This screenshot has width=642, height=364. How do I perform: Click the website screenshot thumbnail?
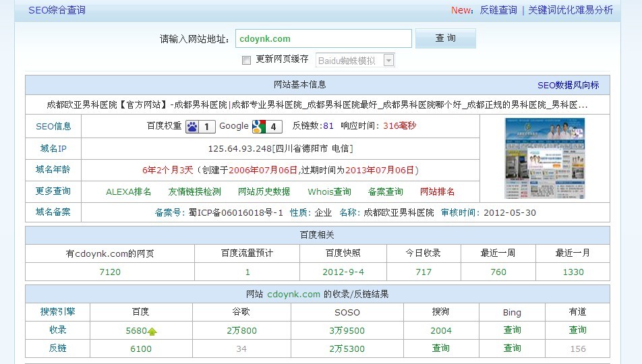click(x=545, y=158)
